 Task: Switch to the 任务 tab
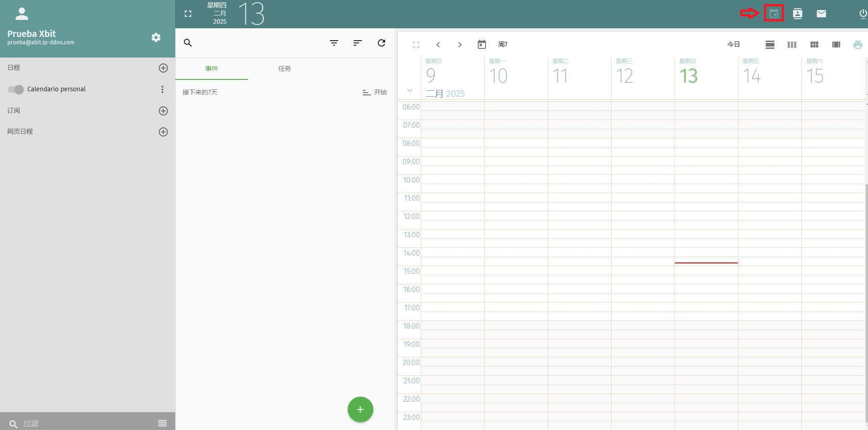pos(285,68)
